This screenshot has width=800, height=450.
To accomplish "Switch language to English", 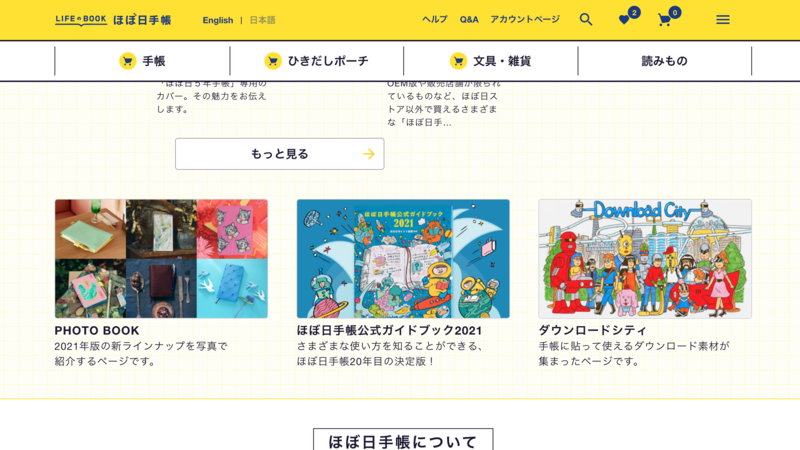I will tap(218, 20).
